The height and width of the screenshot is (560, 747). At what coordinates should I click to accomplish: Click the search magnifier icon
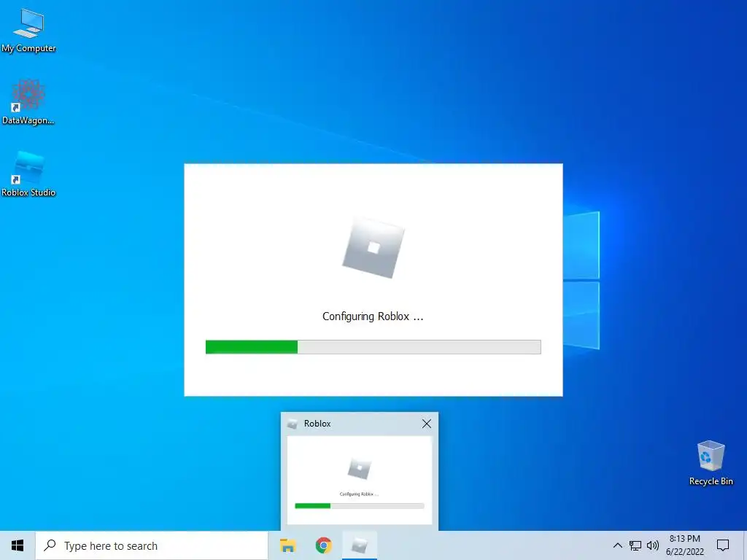pos(50,545)
